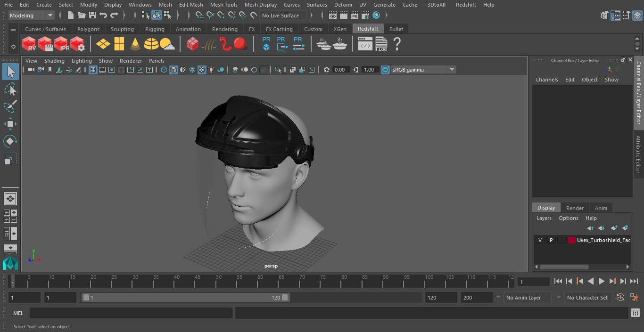This screenshot has height=332, width=644.
Task: Switch to Polygons shelf tab
Action: [x=88, y=29]
